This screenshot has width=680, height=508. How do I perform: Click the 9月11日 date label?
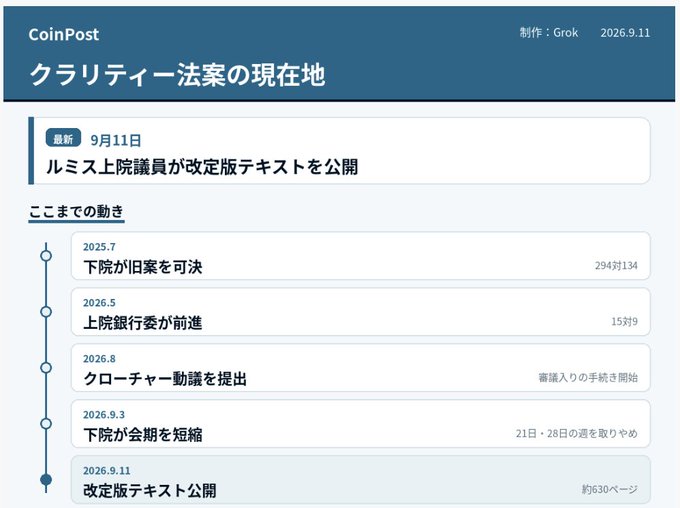(x=116, y=141)
